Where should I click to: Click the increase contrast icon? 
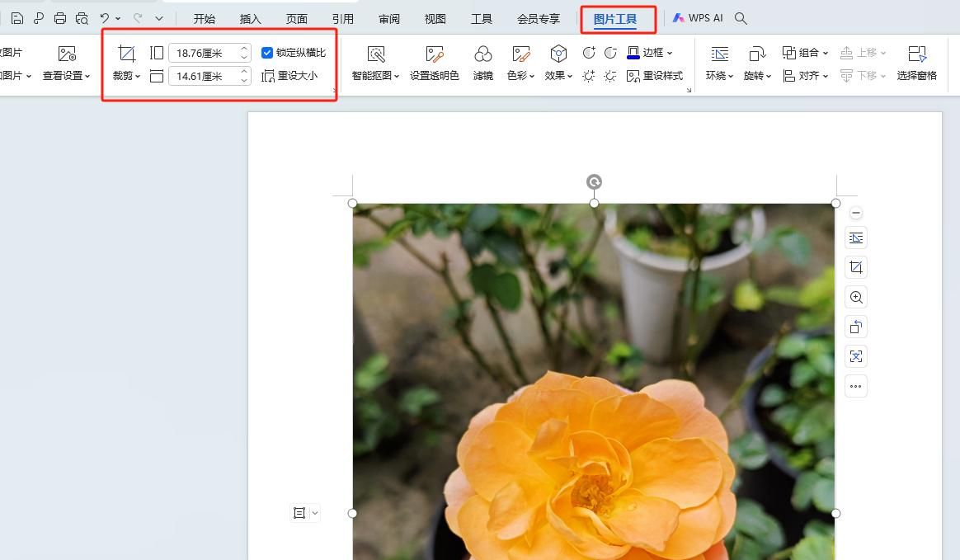588,53
